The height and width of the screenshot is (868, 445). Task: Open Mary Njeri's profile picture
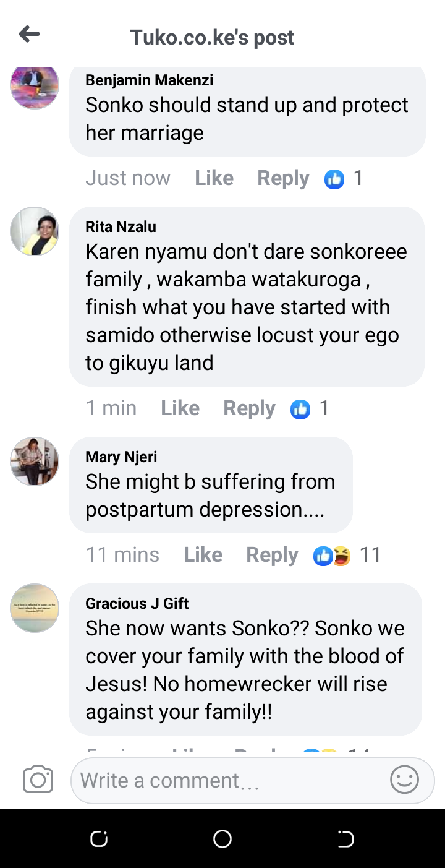[x=35, y=462]
